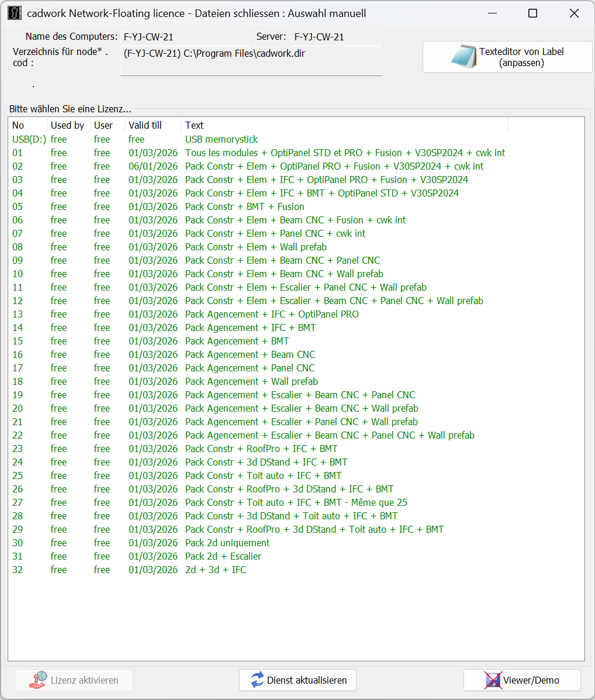Select license 01 Tous les modules
This screenshot has width=595, height=700.
[x=234, y=153]
